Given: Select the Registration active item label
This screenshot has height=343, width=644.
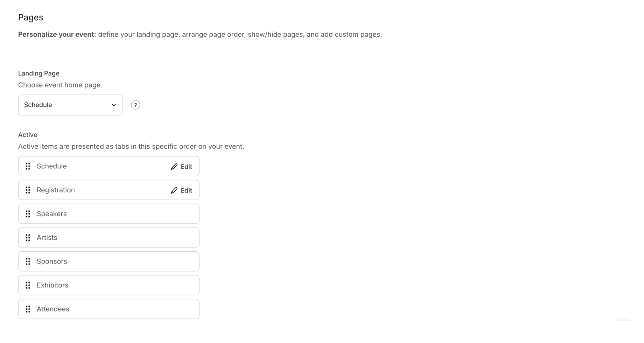Looking at the screenshot, I should tap(56, 190).
